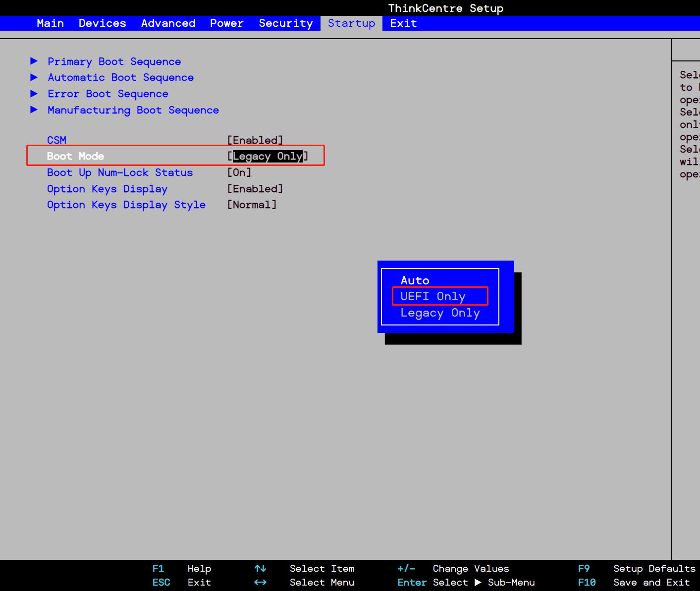The image size is (700, 591).
Task: Open the Manufacturing Boot Sequence entry
Action: coord(133,110)
